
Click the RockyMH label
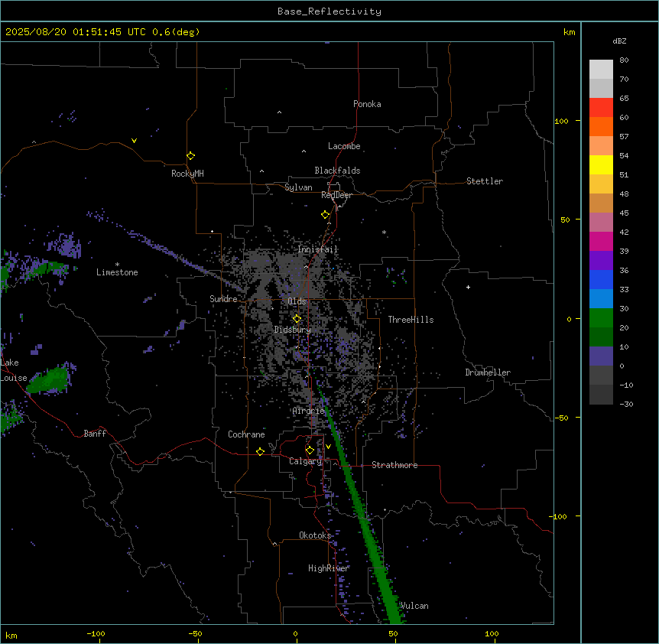[187, 173]
